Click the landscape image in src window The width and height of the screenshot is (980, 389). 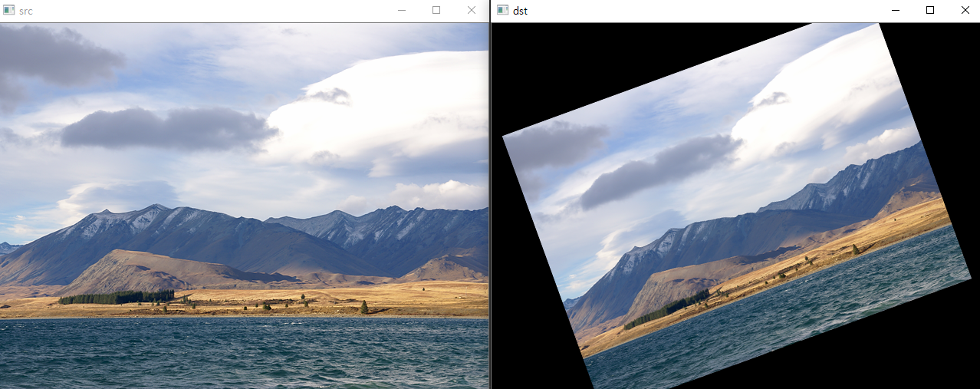[244, 206]
